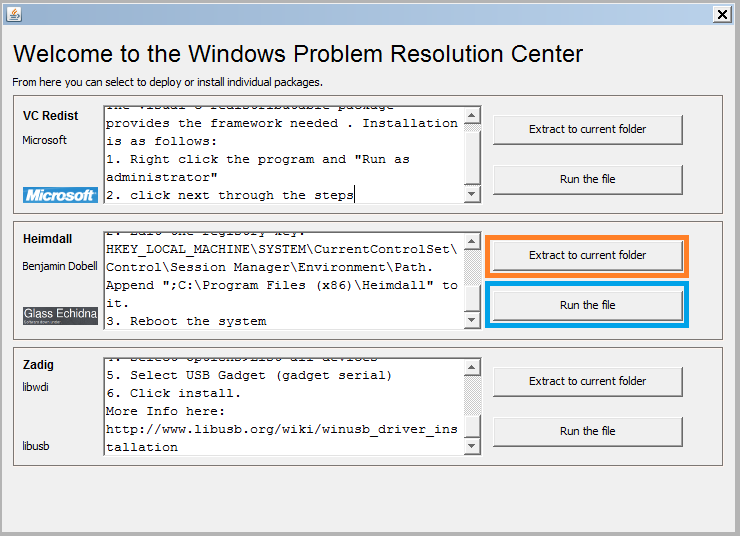
Task: Click inside the Heimdall instructions text area
Action: (x=284, y=281)
